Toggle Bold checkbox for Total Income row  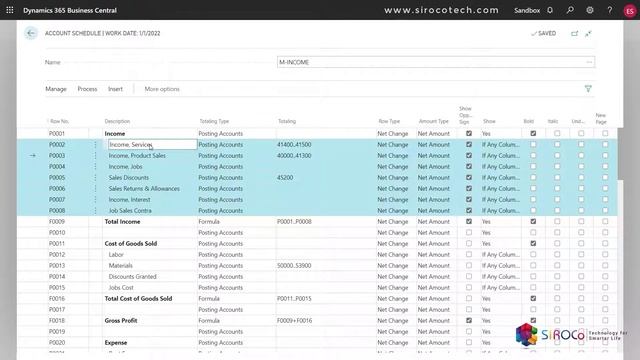(x=533, y=222)
